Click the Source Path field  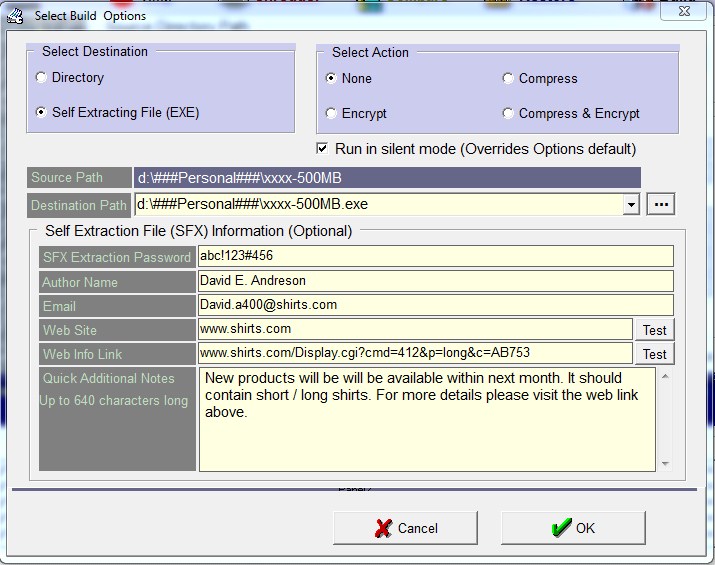pyautogui.click(x=387, y=177)
